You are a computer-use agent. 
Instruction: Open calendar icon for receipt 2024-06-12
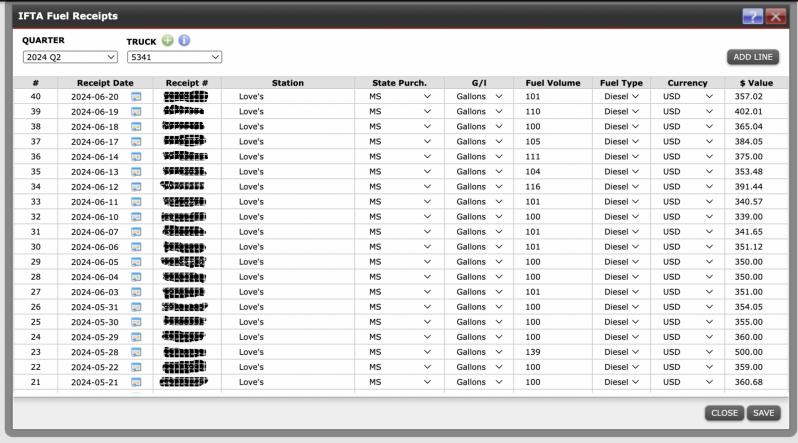tap(136, 187)
